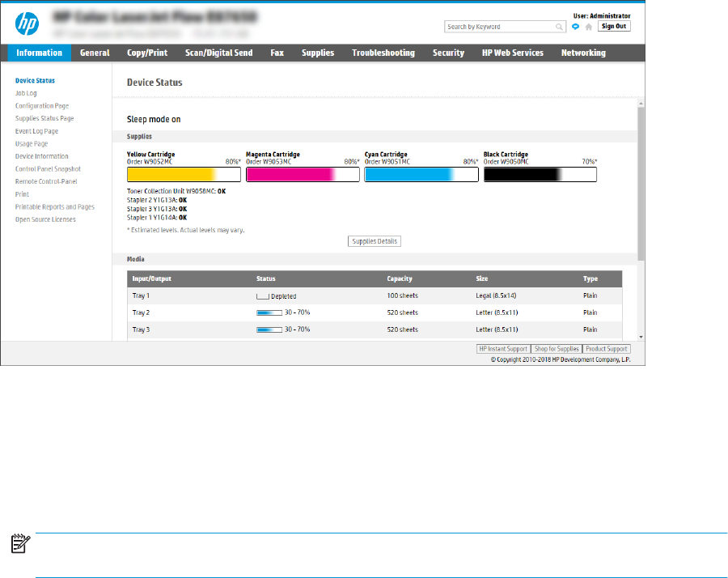Switch to the General tab
The width and height of the screenshot is (728, 578).
pyautogui.click(x=95, y=53)
